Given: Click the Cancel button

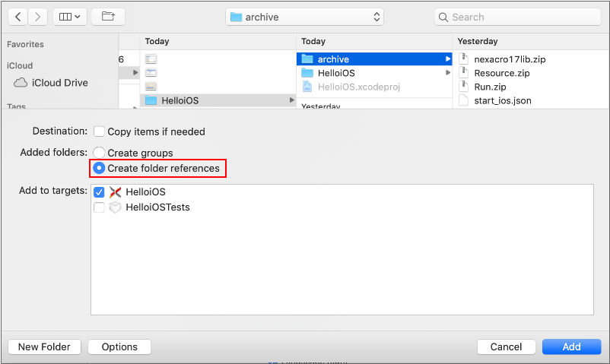Looking at the screenshot, I should point(506,347).
